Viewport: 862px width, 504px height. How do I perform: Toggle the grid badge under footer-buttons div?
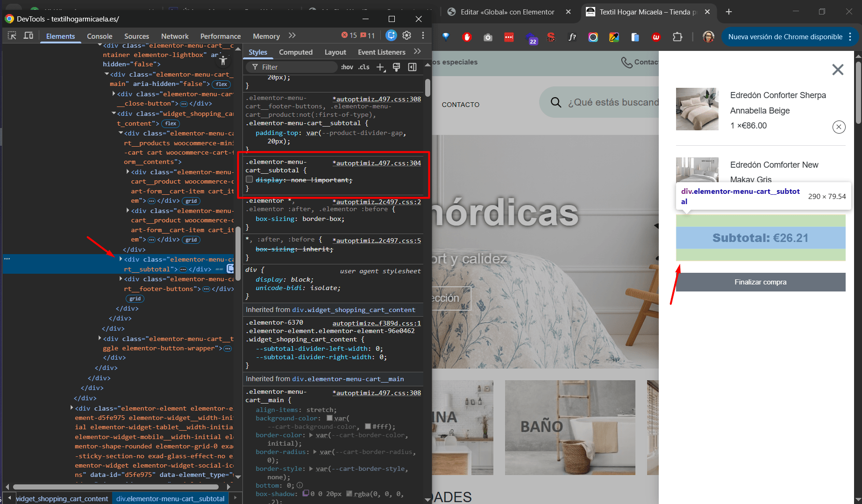[135, 298]
